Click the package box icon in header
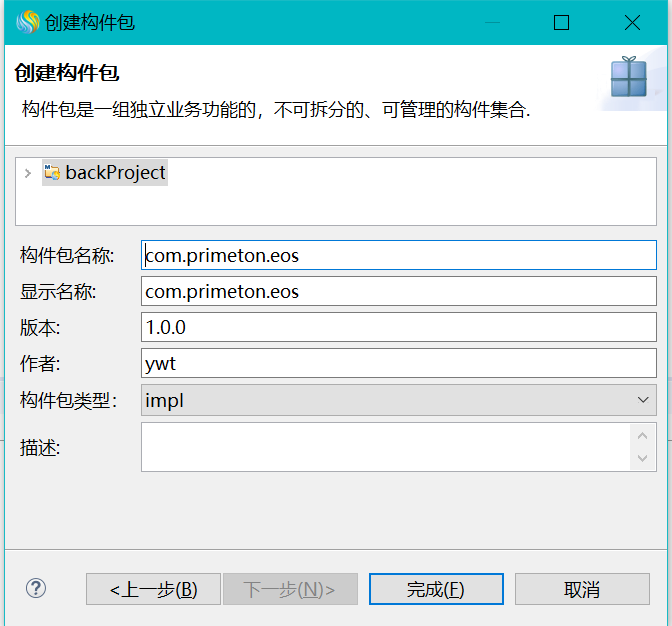The height and width of the screenshot is (626, 672). (629, 78)
